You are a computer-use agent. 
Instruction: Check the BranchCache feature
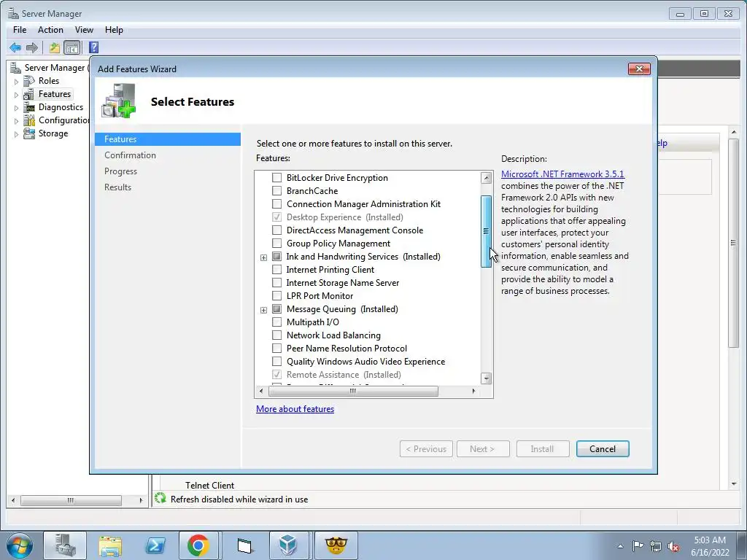click(276, 191)
